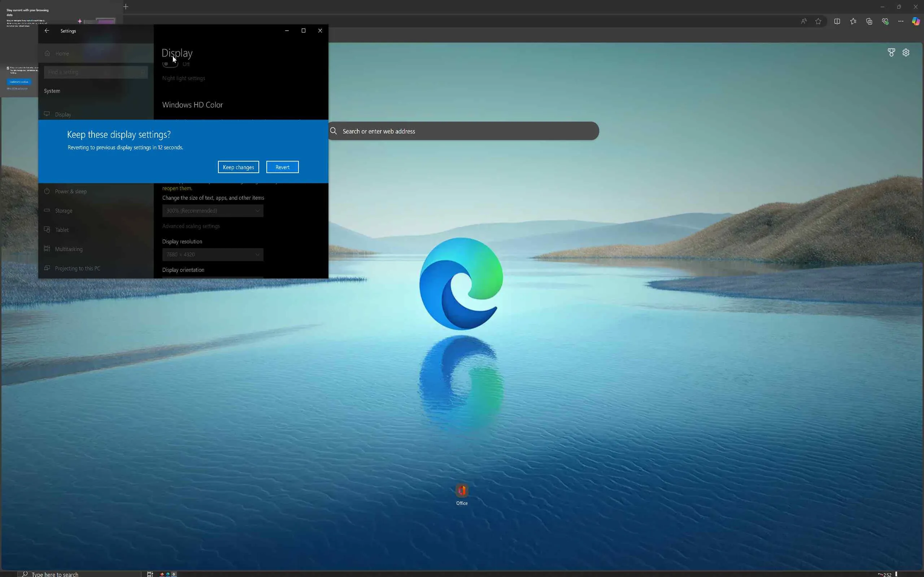Expand the scale percentage dropdown
This screenshot has width=924, height=577.
(x=213, y=211)
